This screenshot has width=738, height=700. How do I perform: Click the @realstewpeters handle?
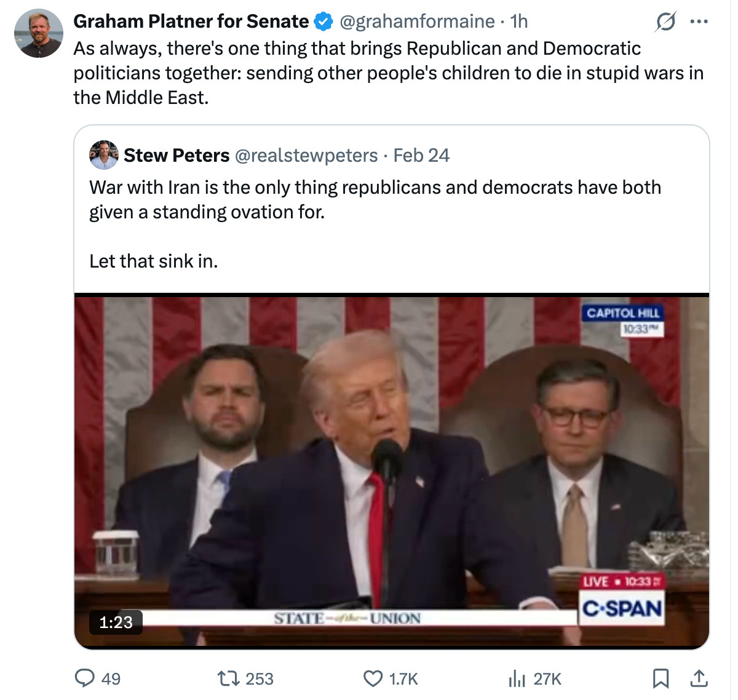[x=306, y=155]
